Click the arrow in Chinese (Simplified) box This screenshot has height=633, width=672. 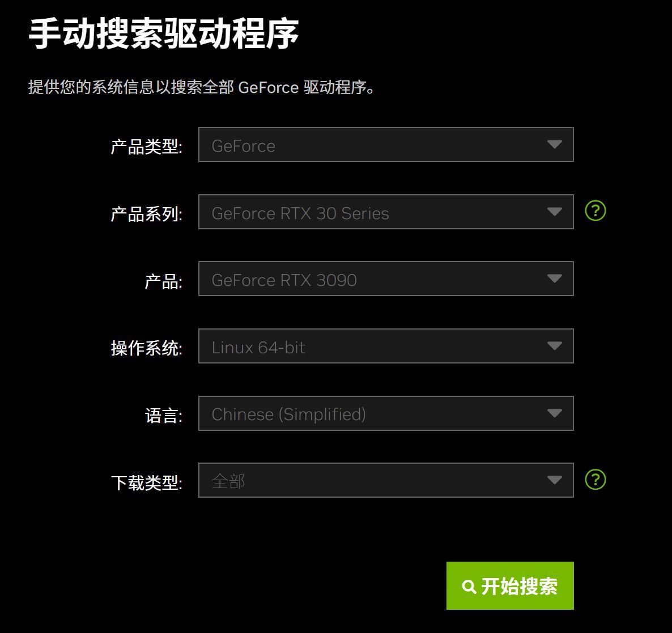[x=555, y=413]
